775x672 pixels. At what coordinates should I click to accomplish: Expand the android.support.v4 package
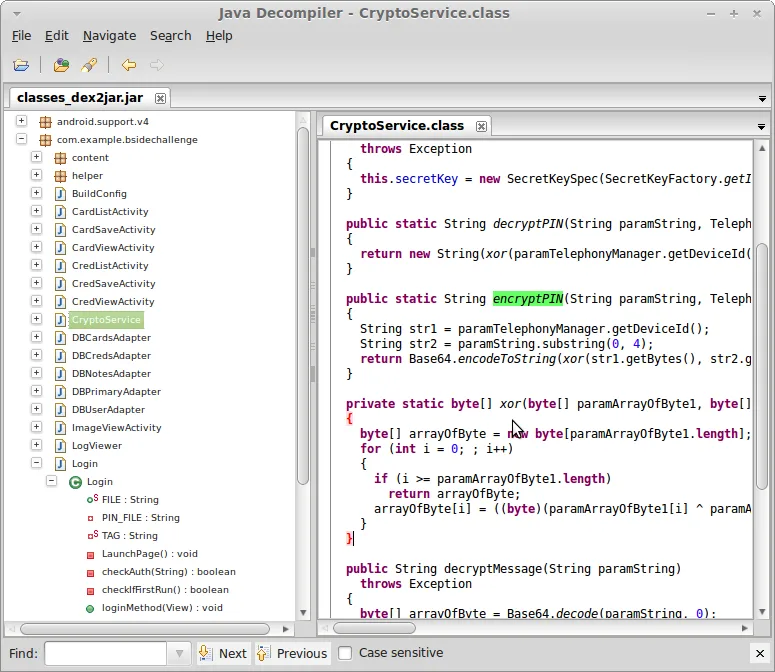click(x=21, y=121)
